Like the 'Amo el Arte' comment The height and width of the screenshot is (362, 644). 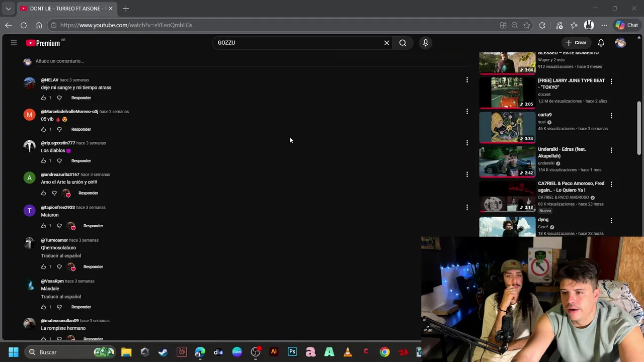click(x=43, y=193)
